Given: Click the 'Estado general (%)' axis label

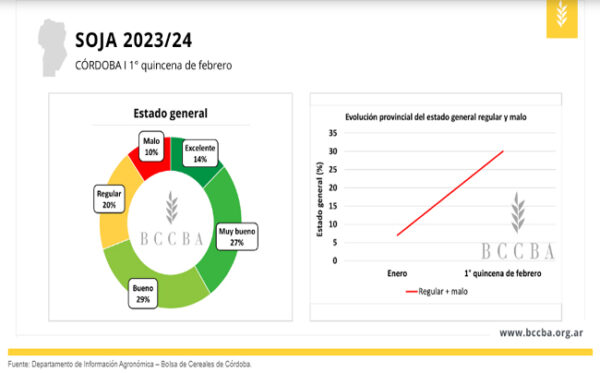Looking at the screenshot, I should (x=320, y=199).
